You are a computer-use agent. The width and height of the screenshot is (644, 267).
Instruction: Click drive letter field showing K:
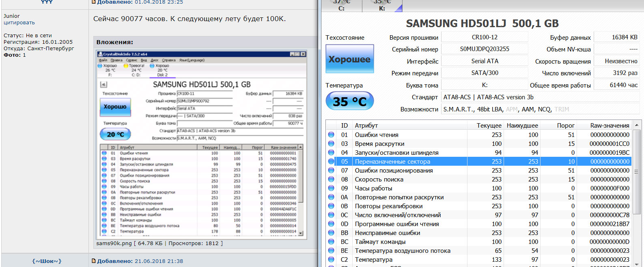coord(485,85)
